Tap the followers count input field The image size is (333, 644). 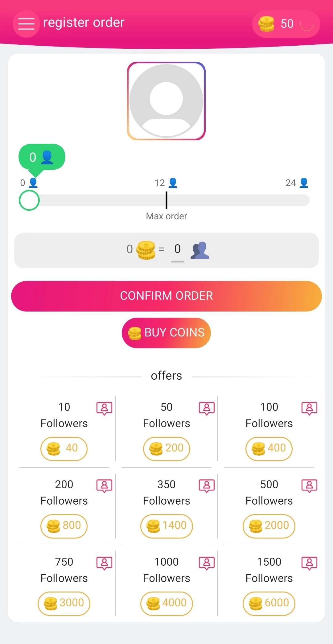click(177, 249)
